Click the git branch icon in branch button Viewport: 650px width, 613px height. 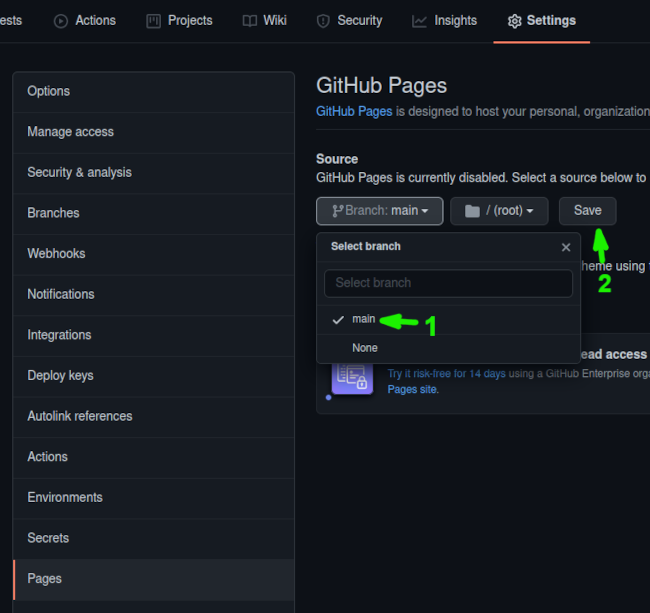click(338, 211)
